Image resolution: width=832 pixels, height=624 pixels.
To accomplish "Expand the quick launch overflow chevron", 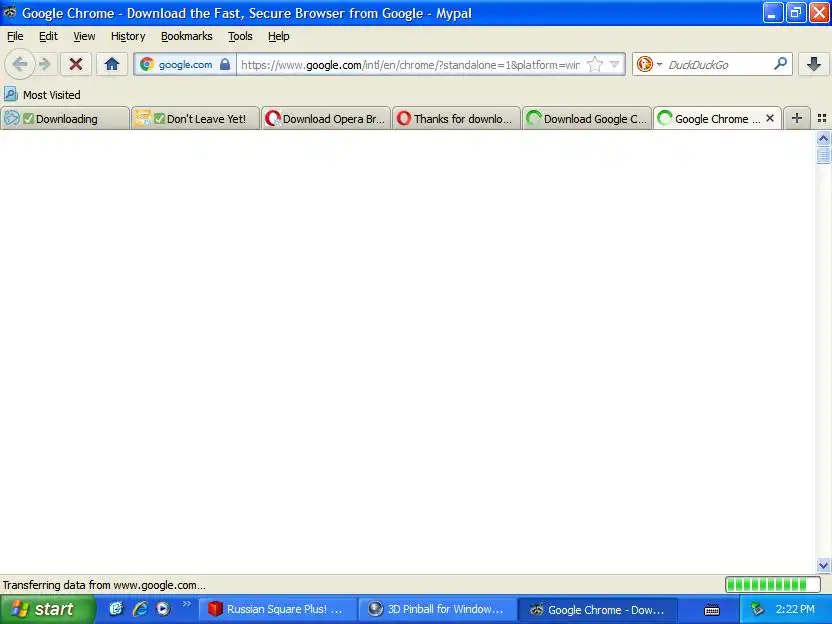I will 186,604.
